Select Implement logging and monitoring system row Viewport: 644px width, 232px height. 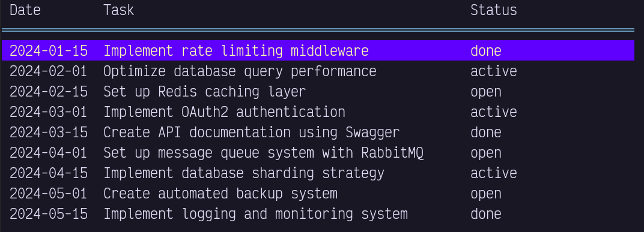[318, 214]
